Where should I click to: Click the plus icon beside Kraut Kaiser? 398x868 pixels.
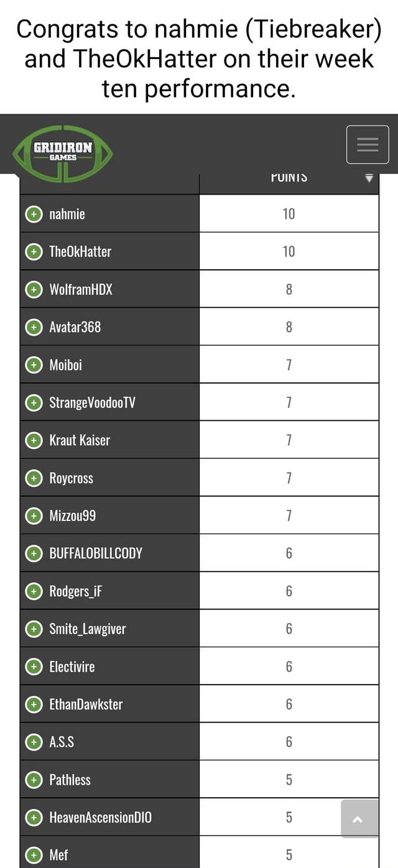[34, 440]
